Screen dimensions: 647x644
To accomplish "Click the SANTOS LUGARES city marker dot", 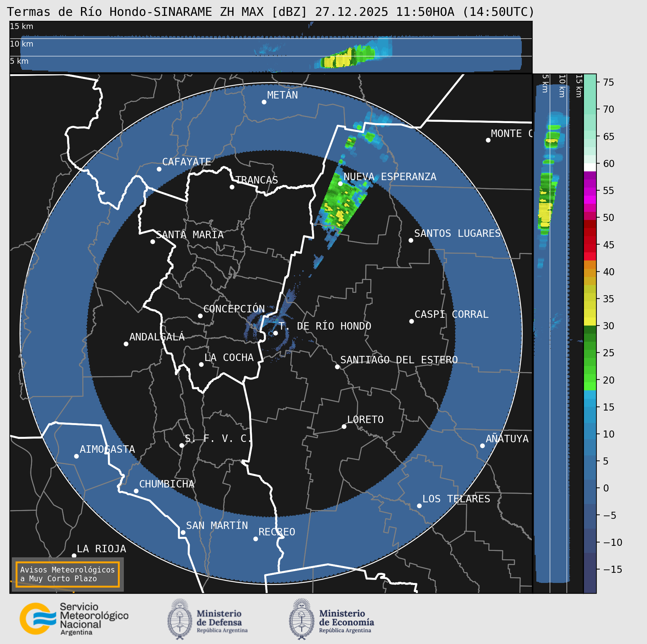I will (x=411, y=240).
